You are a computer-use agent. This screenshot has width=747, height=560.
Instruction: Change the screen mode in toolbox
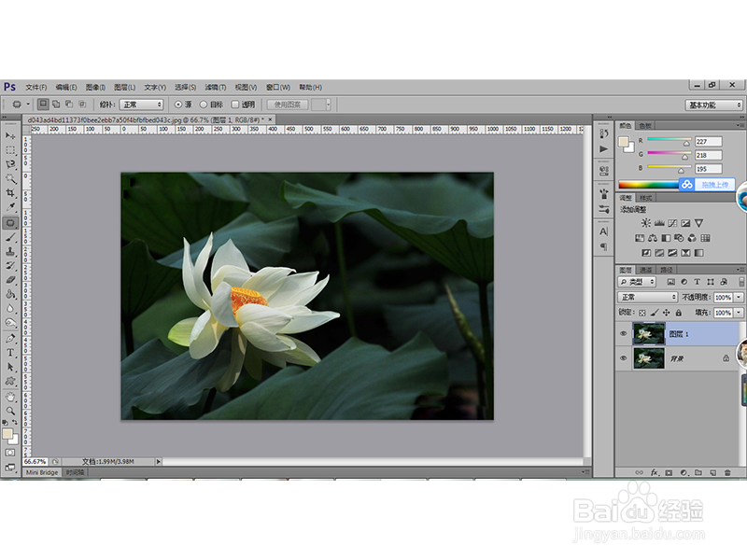pyautogui.click(x=10, y=468)
